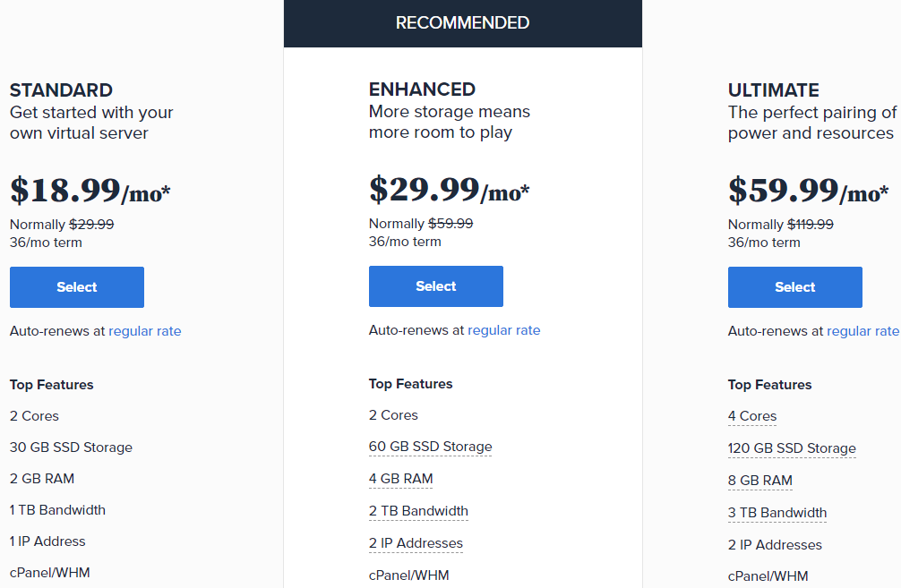Select the Enhanced plan
Screen dimensions: 901x588
(x=436, y=286)
